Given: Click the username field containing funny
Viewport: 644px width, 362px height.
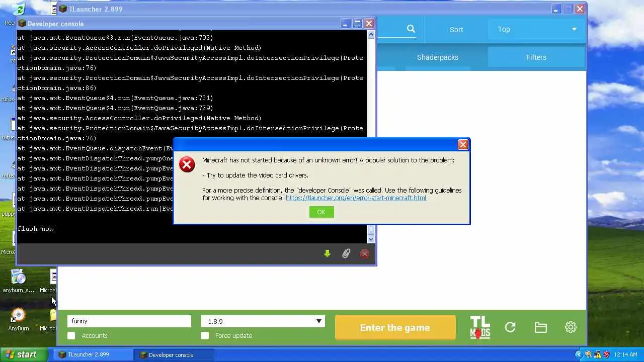Looking at the screenshot, I should [x=129, y=321].
